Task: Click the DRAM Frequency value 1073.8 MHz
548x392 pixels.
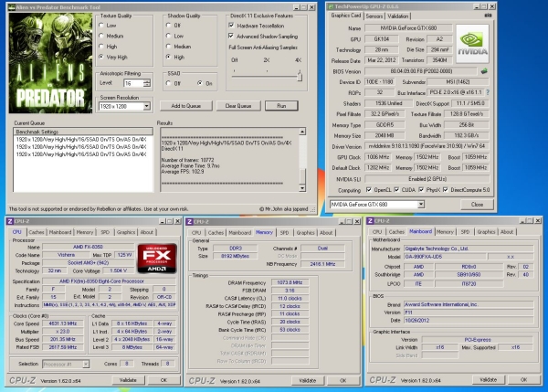Action: tap(290, 282)
